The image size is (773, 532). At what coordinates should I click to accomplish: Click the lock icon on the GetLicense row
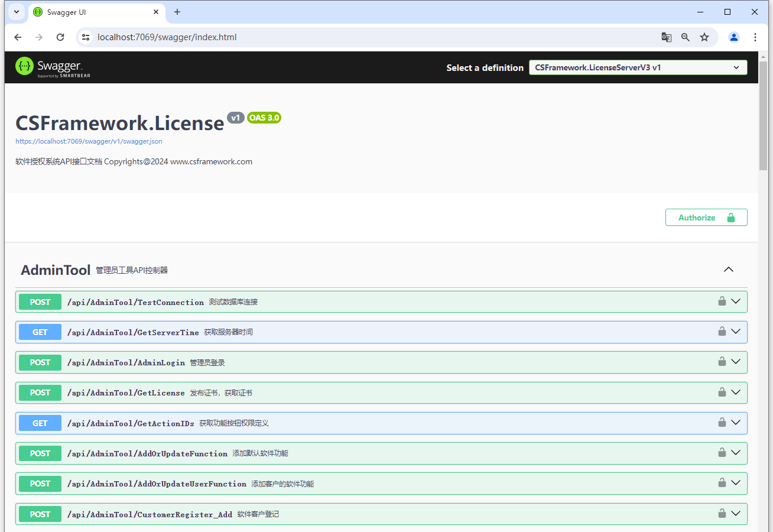tap(722, 392)
